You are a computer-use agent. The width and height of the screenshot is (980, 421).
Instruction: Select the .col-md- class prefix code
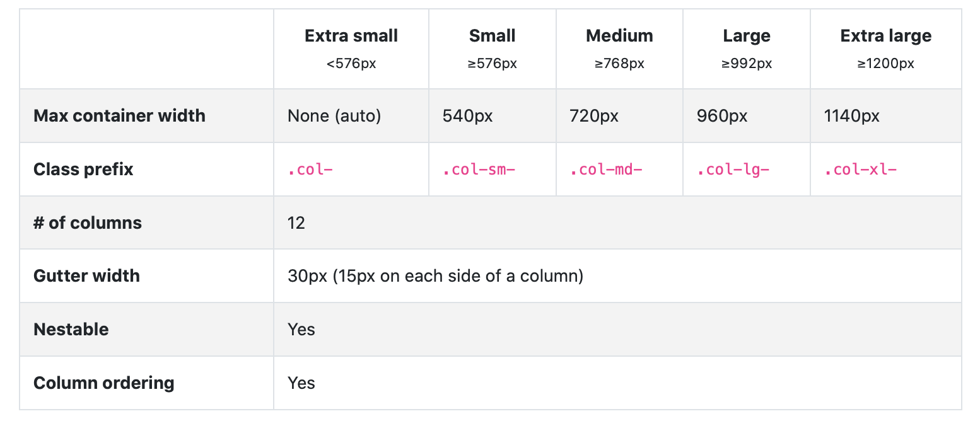[x=606, y=170]
